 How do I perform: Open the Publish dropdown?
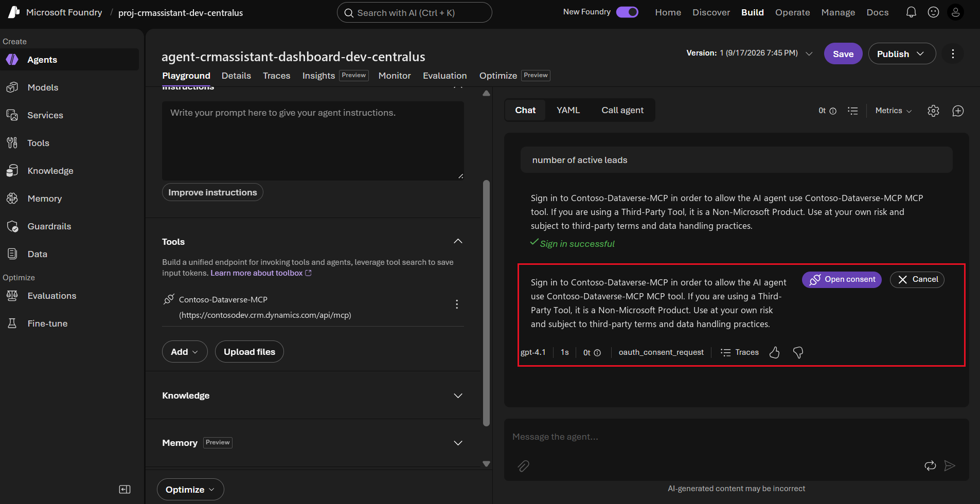point(902,53)
